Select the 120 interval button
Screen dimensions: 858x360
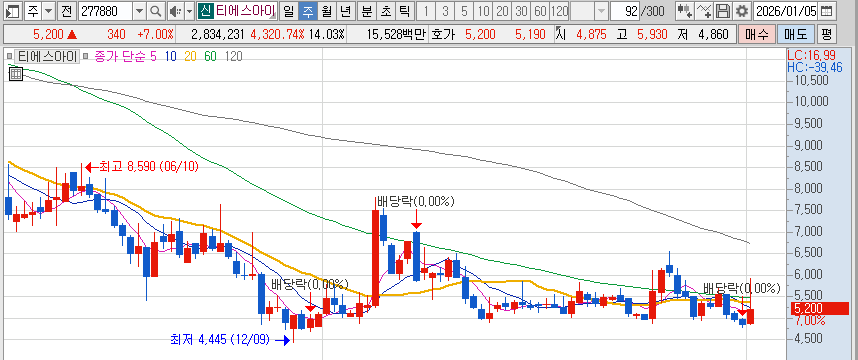point(559,10)
